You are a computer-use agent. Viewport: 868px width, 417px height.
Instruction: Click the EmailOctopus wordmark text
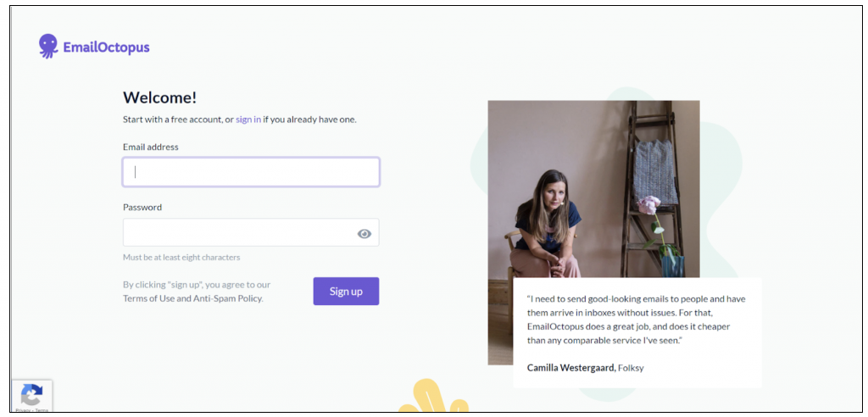pos(106,47)
